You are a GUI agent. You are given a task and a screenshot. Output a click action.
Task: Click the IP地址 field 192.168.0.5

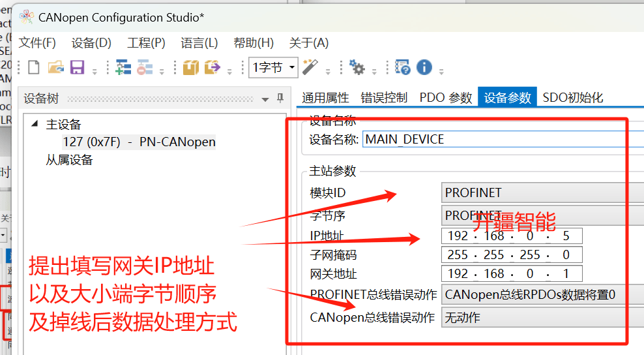512,236
